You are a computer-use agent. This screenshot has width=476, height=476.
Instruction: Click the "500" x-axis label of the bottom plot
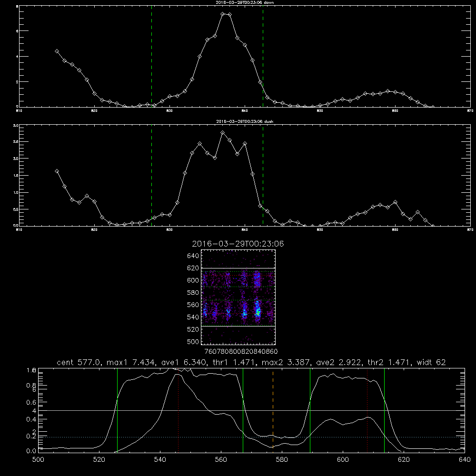click(x=38, y=459)
